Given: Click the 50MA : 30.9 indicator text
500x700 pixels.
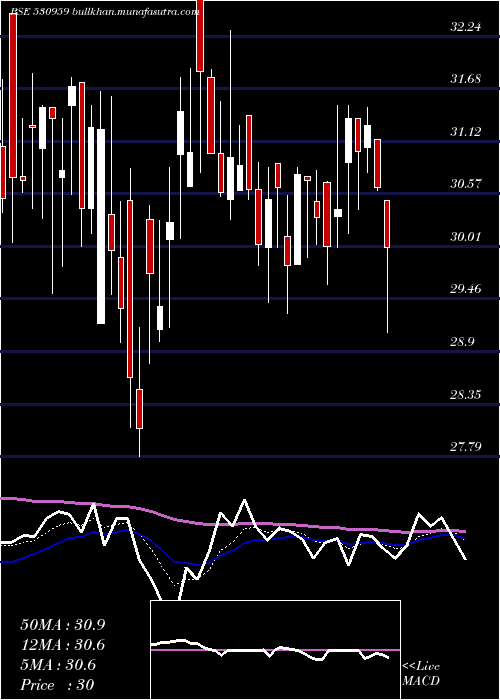Looking at the screenshot, I should point(63,625).
